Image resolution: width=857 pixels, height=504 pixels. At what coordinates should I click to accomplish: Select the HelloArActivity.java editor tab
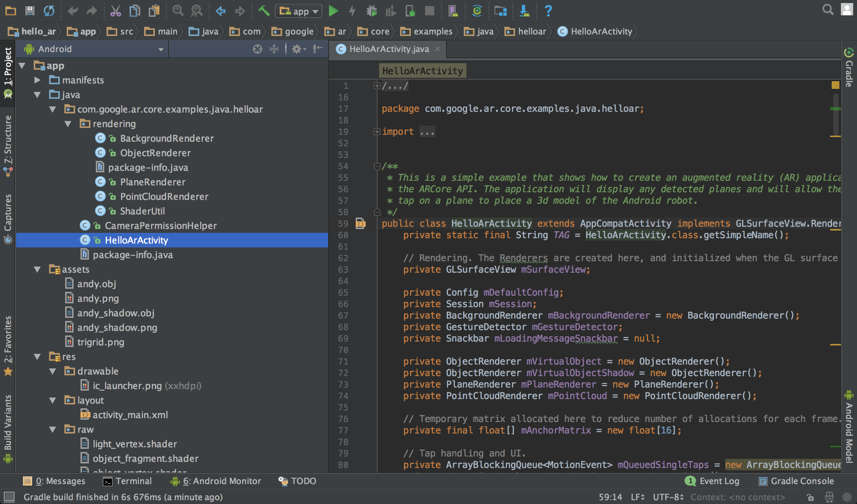(x=388, y=49)
